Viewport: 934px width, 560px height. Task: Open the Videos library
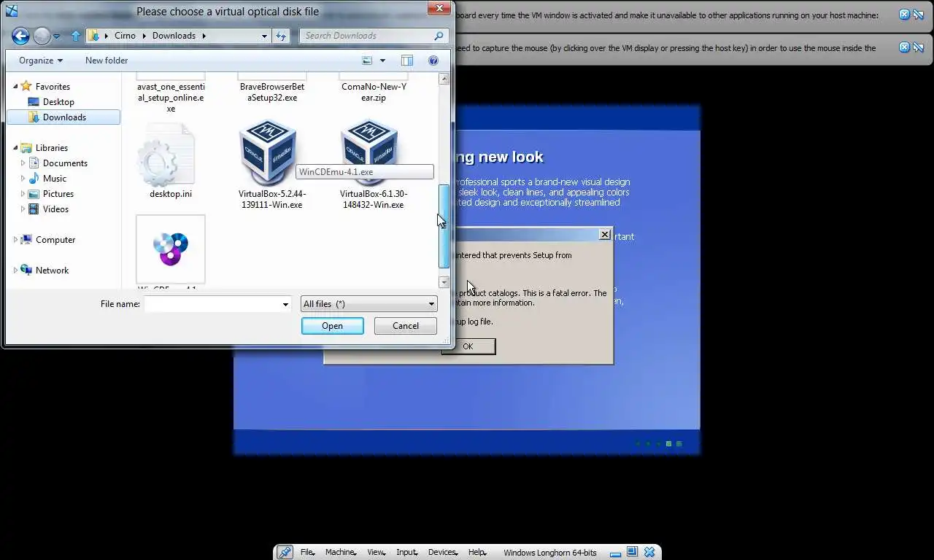(x=55, y=209)
